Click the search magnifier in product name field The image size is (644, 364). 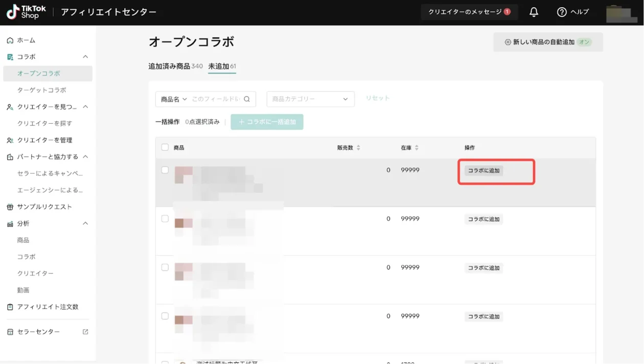pyautogui.click(x=247, y=99)
